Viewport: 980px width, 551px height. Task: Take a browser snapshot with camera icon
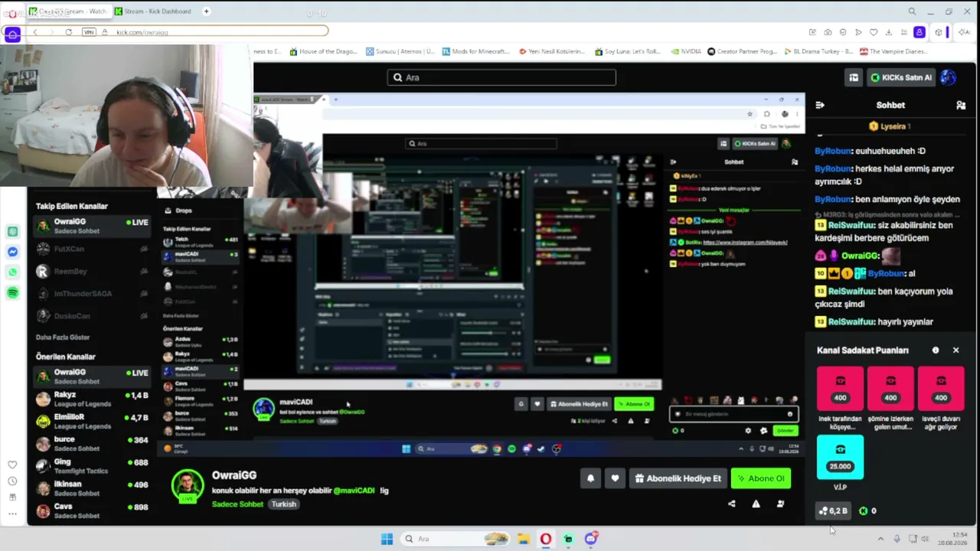tap(828, 32)
